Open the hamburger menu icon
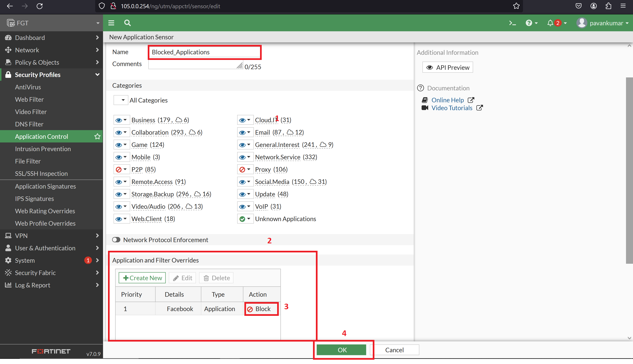 coord(111,23)
